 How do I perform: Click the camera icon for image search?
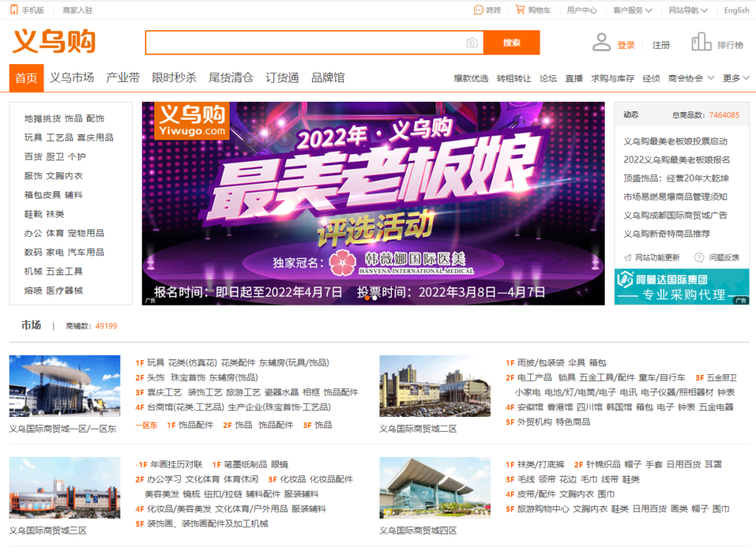pos(472,43)
